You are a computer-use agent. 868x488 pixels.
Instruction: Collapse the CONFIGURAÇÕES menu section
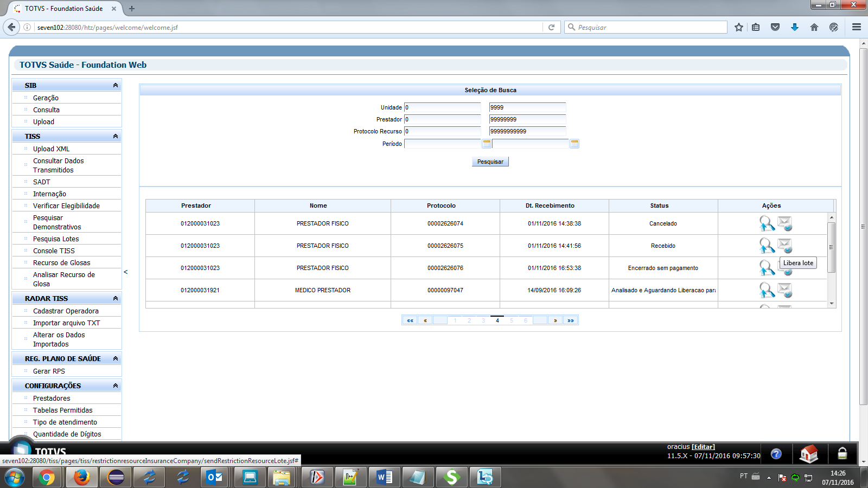(116, 386)
